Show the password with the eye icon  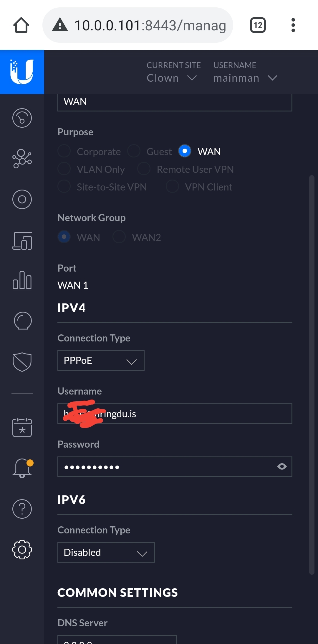282,466
